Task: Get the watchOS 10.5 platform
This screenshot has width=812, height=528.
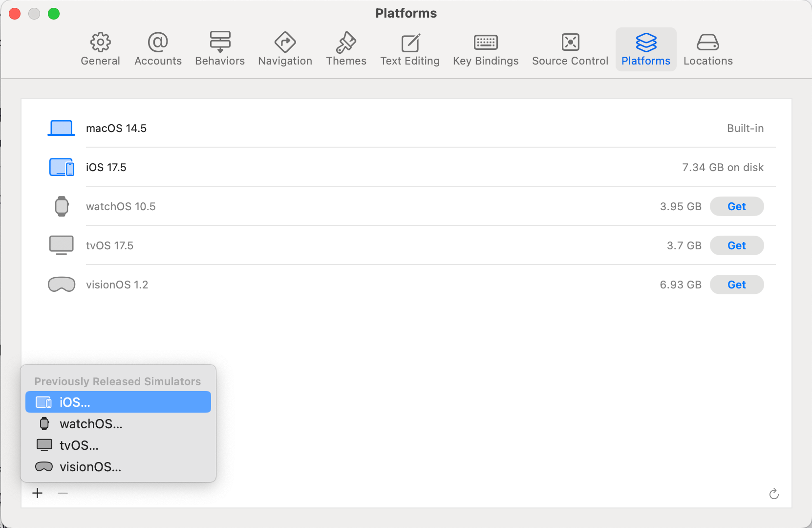Action: [x=737, y=206]
